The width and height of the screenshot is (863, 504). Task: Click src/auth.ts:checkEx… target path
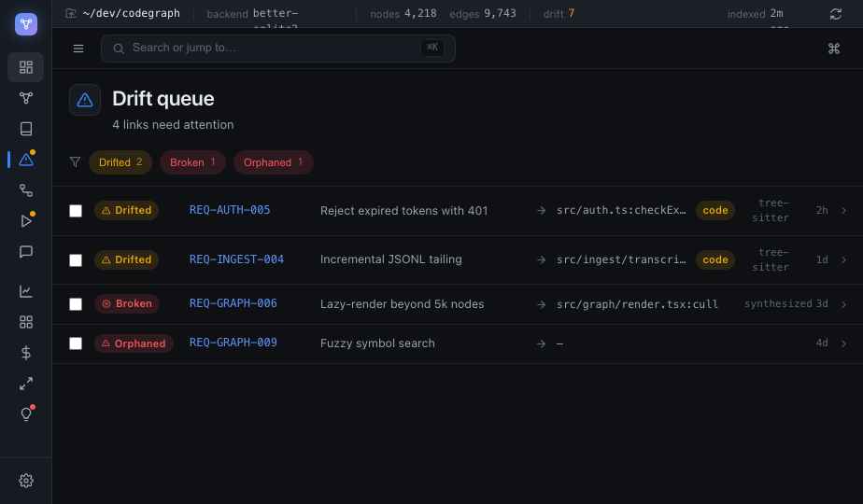(x=621, y=210)
